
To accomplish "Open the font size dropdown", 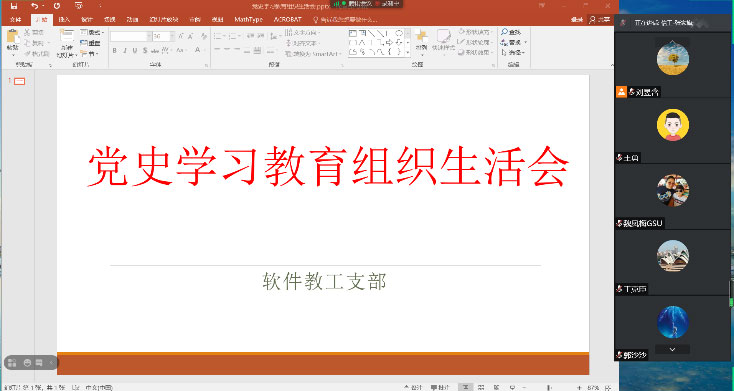I will pyautogui.click(x=172, y=36).
